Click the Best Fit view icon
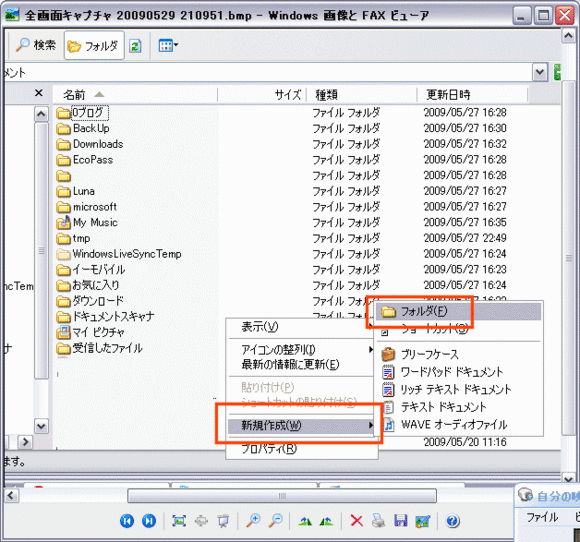 coord(179,521)
